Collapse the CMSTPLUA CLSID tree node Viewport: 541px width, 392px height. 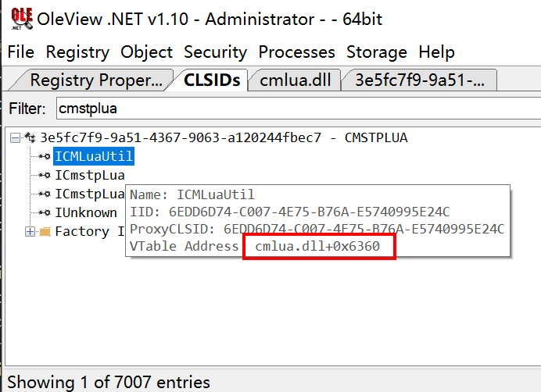(x=15, y=138)
